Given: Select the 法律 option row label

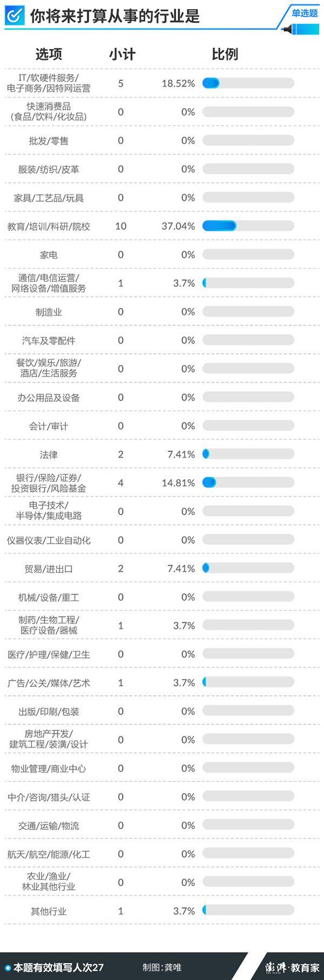Looking at the screenshot, I should [49, 455].
